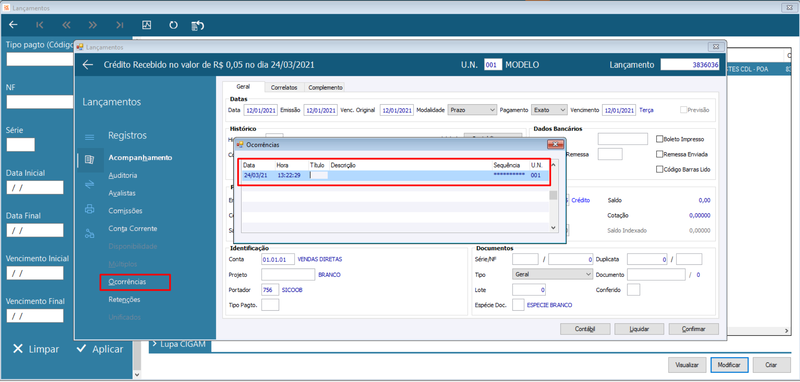800x382 pixels.
Task: Expand the Lupa CIGAM panel
Action: tap(180, 344)
